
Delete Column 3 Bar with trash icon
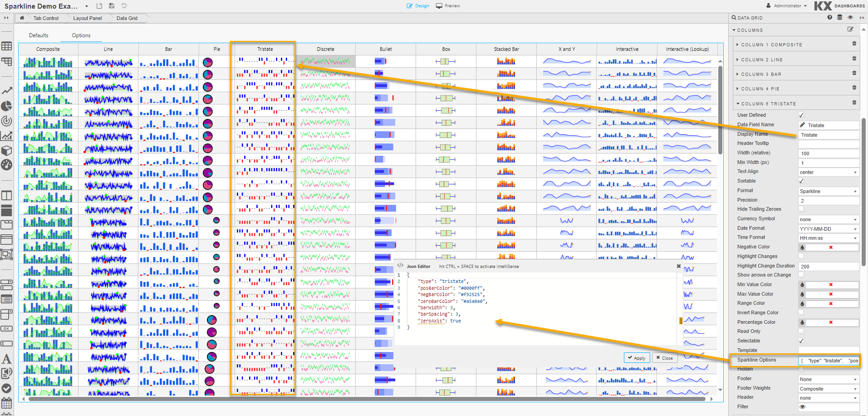[x=854, y=73]
